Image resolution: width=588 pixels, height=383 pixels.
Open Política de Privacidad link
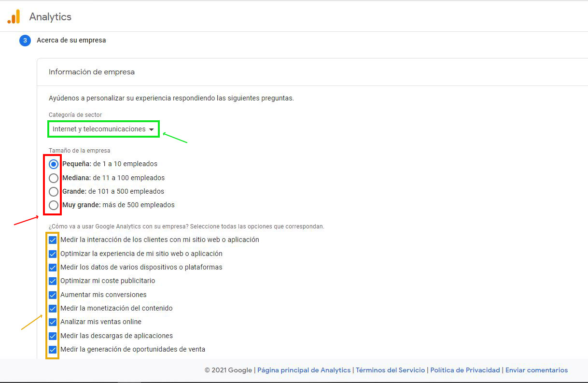coord(465,370)
